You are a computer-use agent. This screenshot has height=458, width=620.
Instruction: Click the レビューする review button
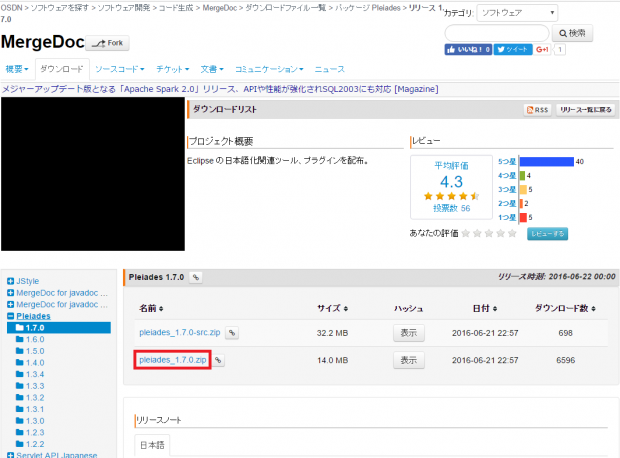(x=547, y=234)
